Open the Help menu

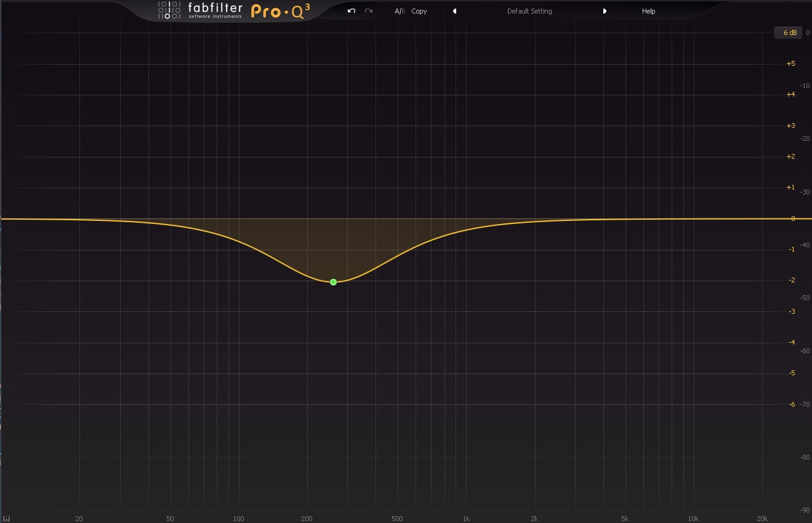tap(648, 11)
